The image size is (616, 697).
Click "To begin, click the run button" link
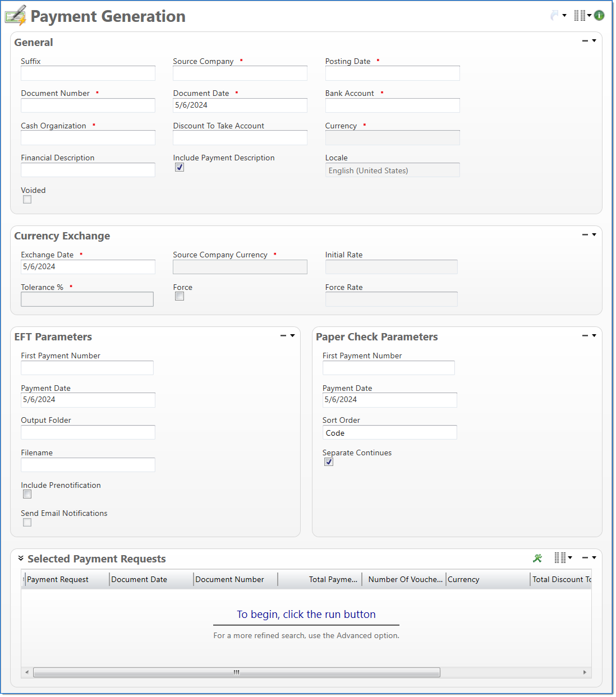point(306,615)
